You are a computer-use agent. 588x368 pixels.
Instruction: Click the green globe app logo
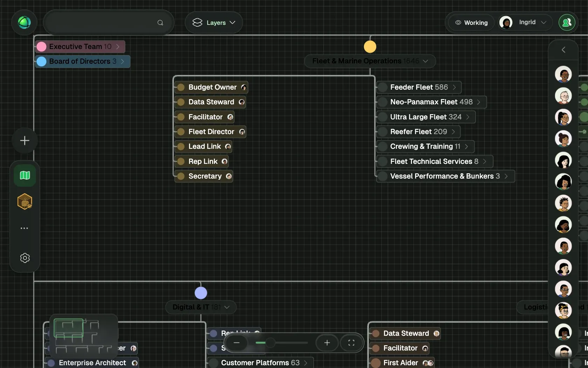(24, 22)
